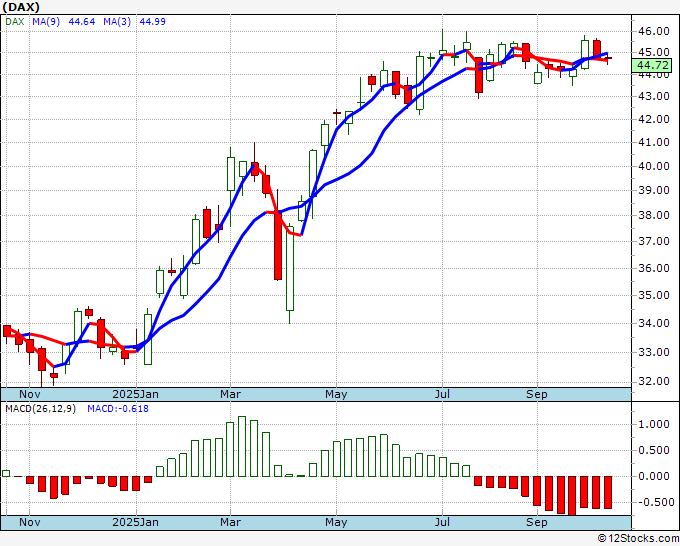680x546 pixels.
Task: Click the 34.00 price axis label
Action: [x=654, y=323]
